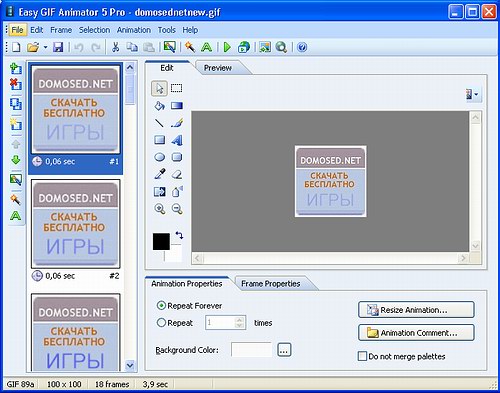The width and height of the screenshot is (500, 393).
Task: Open a file using the folder icon
Action: [x=33, y=47]
